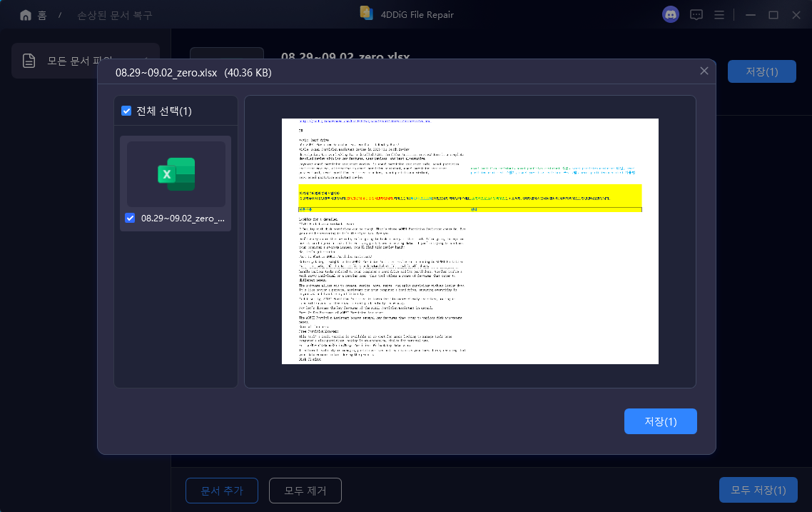Maximize the 4DDiG window
812x512 pixels.
[773, 15]
